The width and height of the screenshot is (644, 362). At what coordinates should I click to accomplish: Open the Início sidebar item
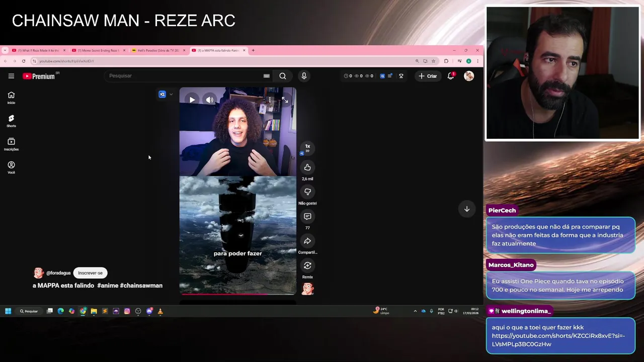pos(11,98)
